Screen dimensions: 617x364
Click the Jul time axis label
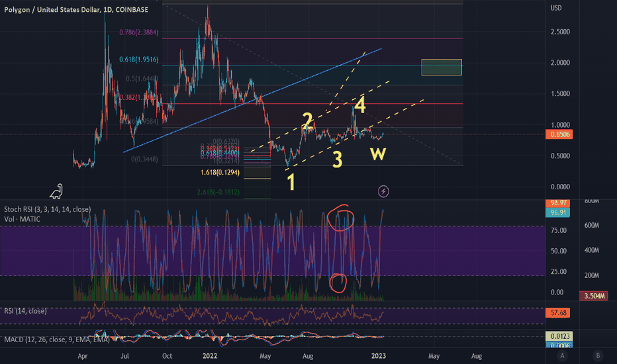click(x=124, y=356)
